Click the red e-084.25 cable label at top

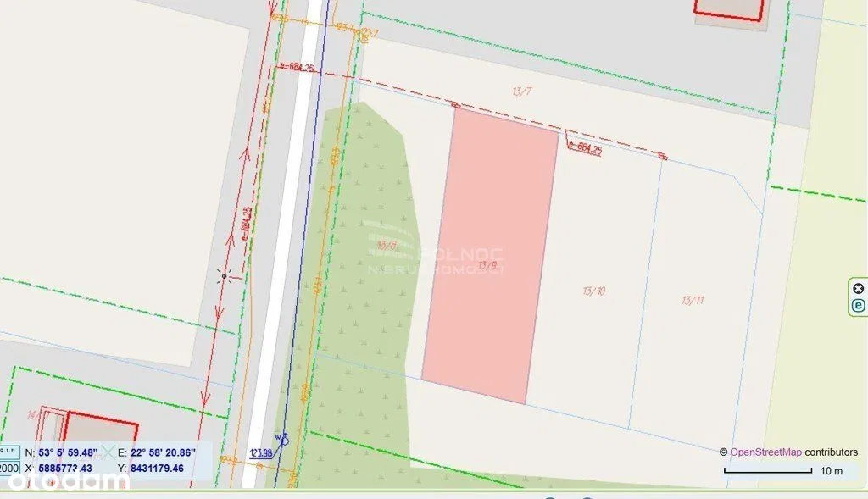click(298, 68)
